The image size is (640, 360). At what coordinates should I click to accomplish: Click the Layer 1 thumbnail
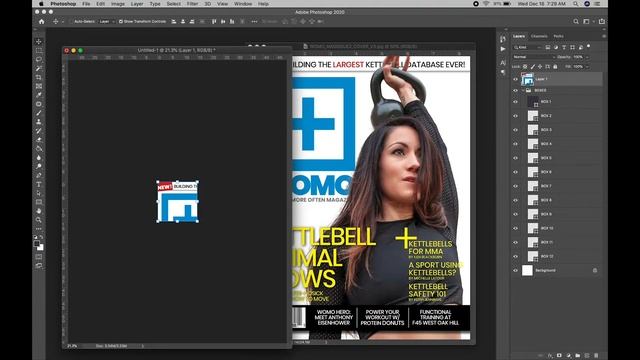tap(527, 79)
